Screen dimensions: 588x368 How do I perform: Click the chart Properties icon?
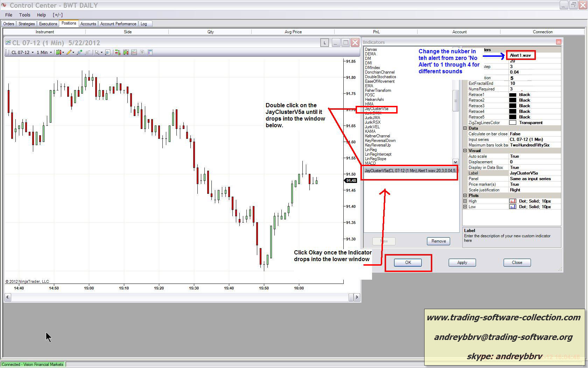[150, 53]
